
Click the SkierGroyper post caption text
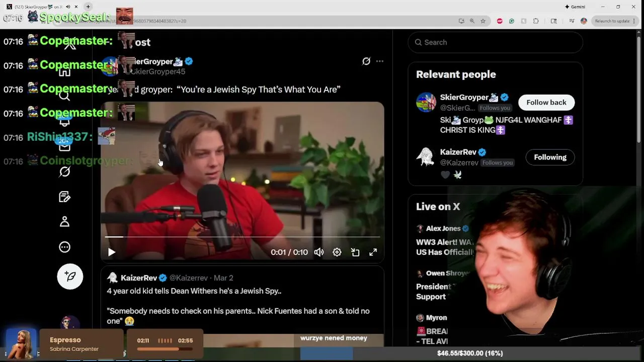(224, 89)
